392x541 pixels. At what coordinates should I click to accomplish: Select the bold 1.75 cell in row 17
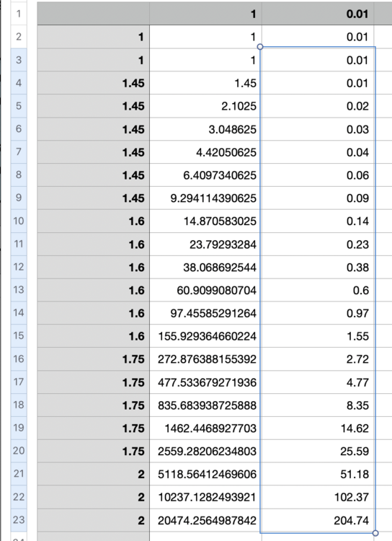pyautogui.click(x=94, y=382)
